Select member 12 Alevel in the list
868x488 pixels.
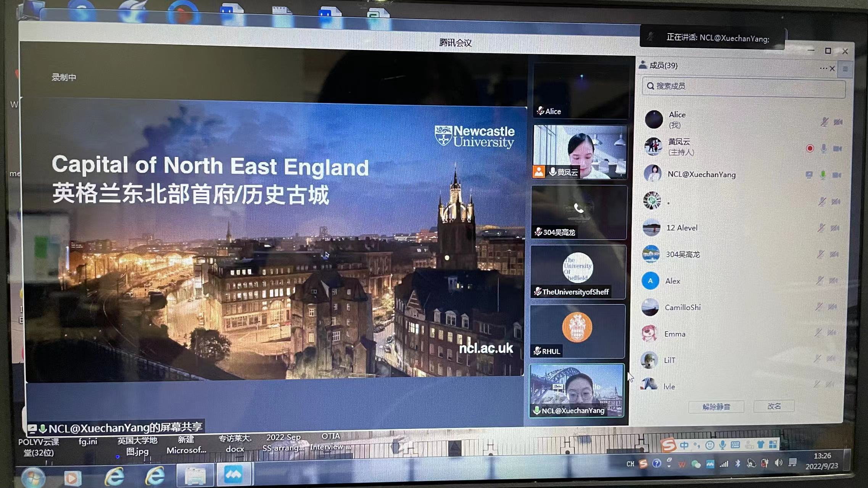coord(741,228)
